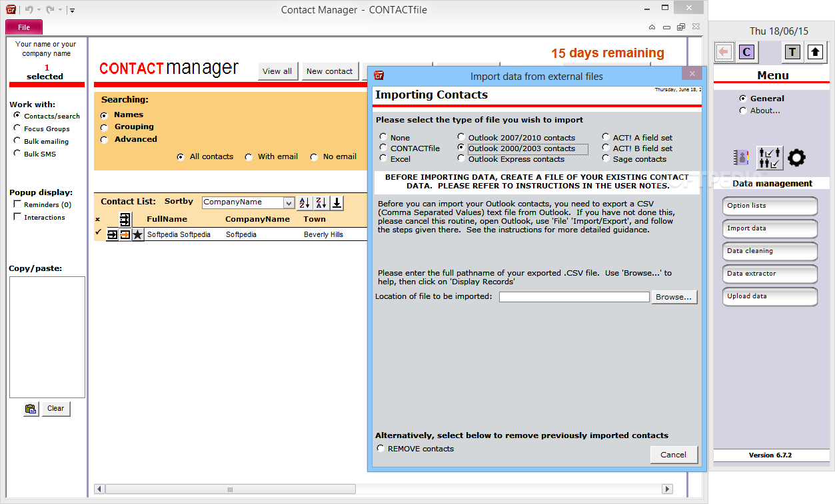
Task: Click the download arrow icon beside sort buttons
Action: click(337, 202)
